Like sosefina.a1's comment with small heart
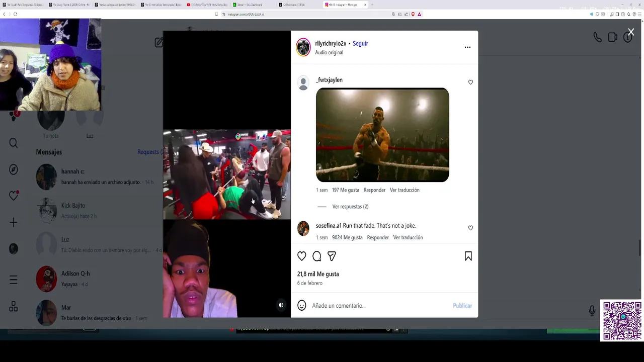 click(x=470, y=228)
